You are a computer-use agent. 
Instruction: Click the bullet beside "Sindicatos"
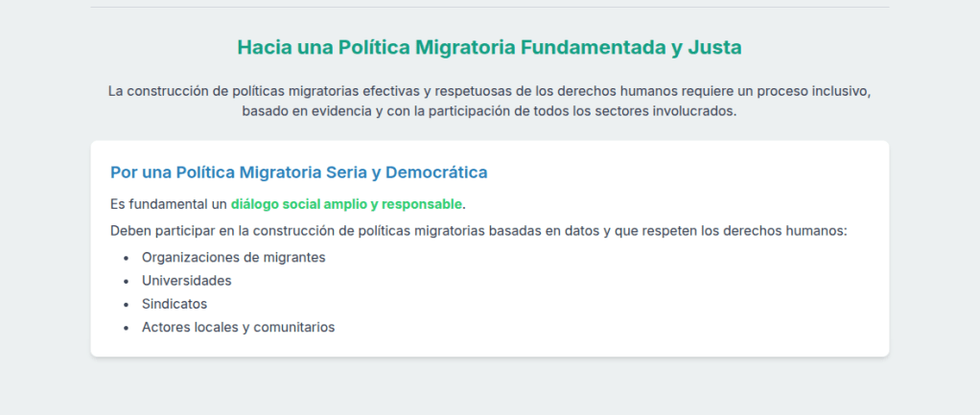pos(126,305)
